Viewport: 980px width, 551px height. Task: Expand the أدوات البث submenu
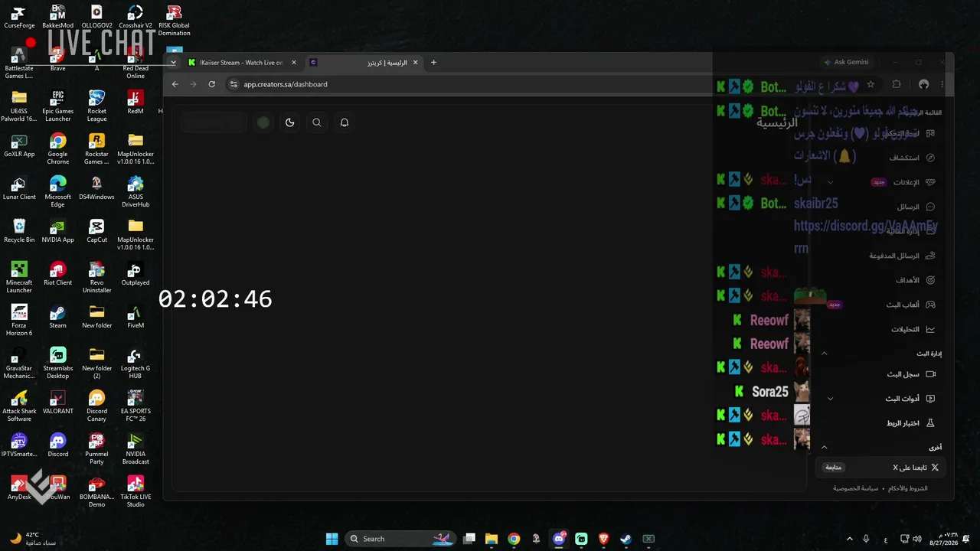pyautogui.click(x=830, y=399)
